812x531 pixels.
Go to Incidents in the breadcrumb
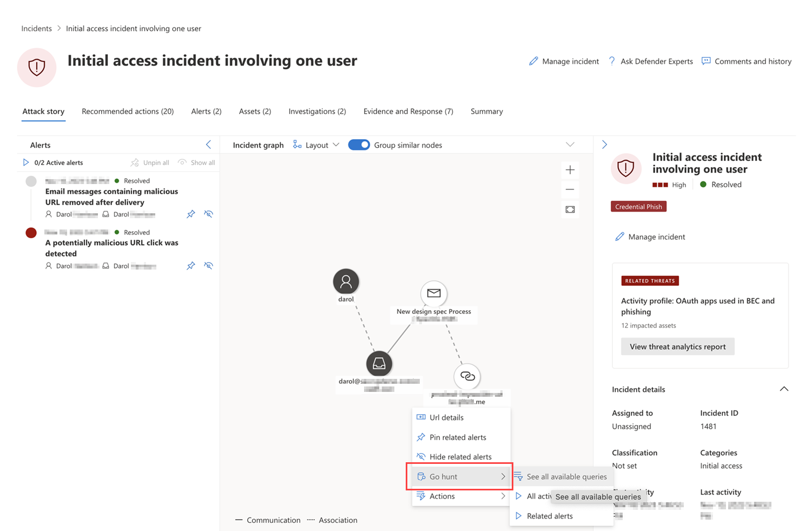[x=37, y=29]
